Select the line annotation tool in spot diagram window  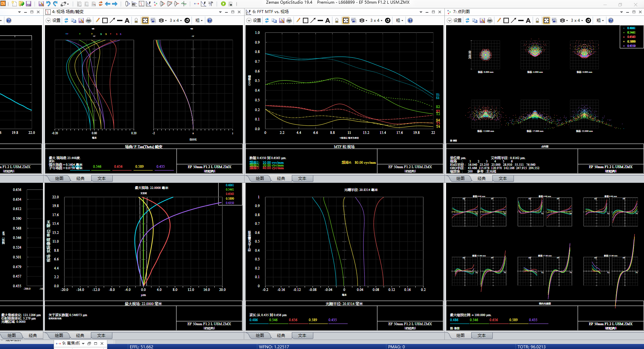click(x=521, y=20)
